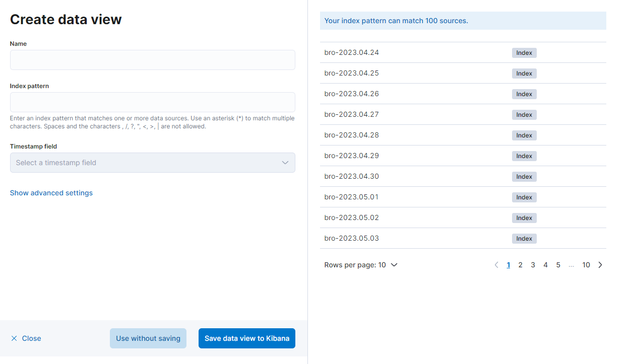Go to page 2 of sources
631x364 pixels.
(x=520, y=265)
